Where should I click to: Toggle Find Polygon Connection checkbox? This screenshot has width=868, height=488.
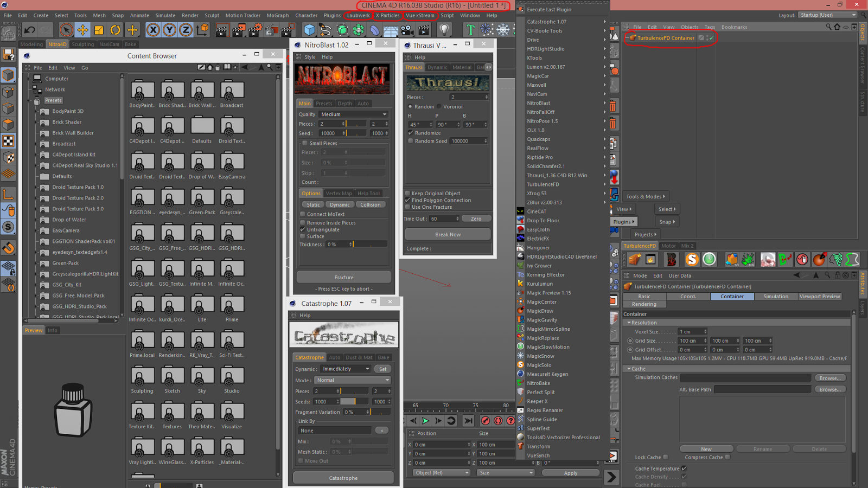click(x=407, y=200)
